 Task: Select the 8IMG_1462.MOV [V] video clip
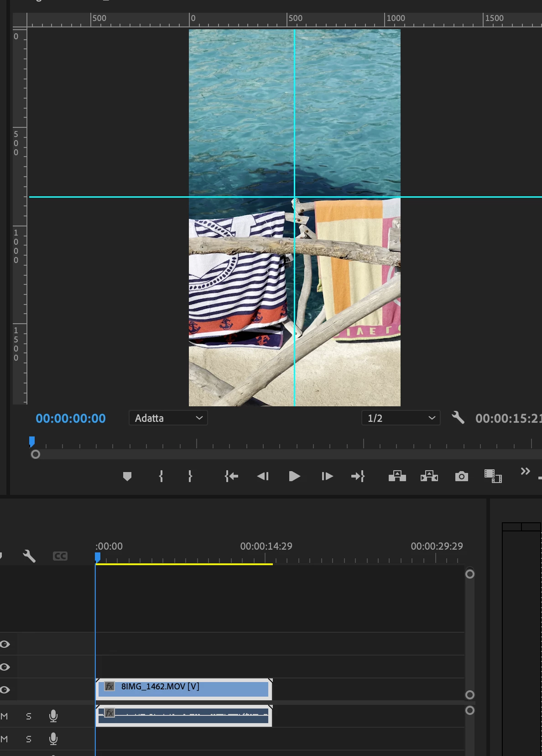click(184, 689)
